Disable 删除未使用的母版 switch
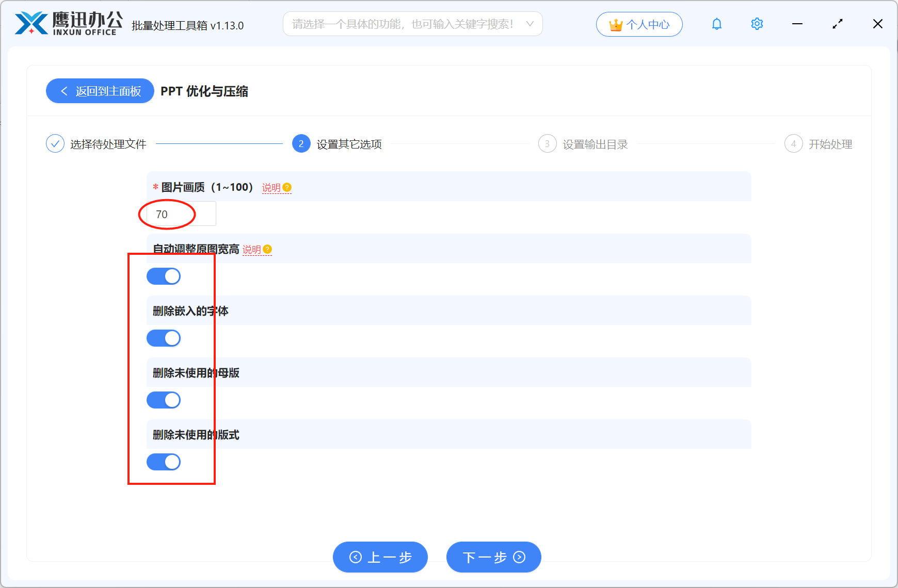Screen dimensions: 898x588 point(164,400)
